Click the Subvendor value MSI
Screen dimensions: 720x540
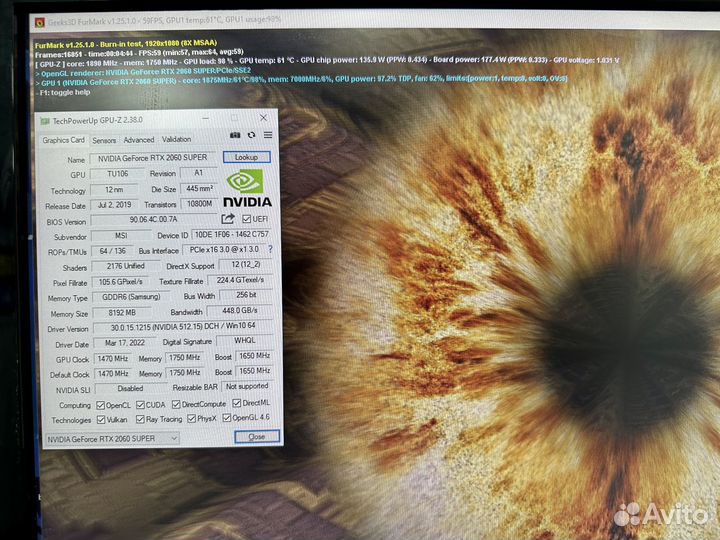(x=121, y=236)
